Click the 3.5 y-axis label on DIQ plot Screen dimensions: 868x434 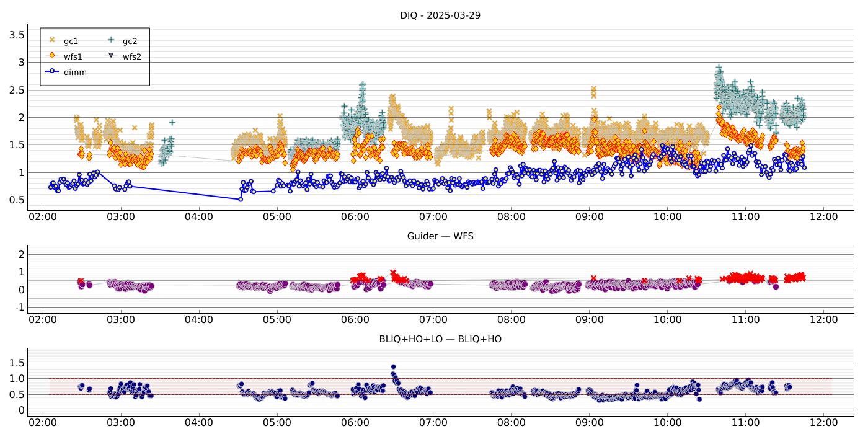[x=17, y=35]
